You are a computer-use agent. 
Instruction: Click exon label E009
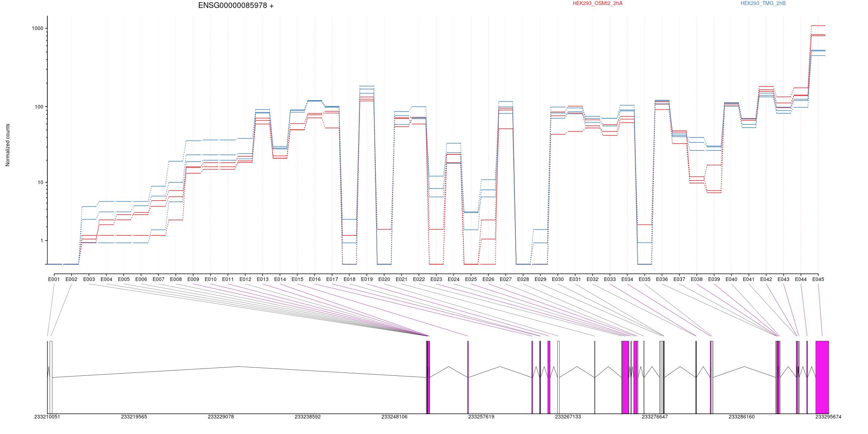193,279
